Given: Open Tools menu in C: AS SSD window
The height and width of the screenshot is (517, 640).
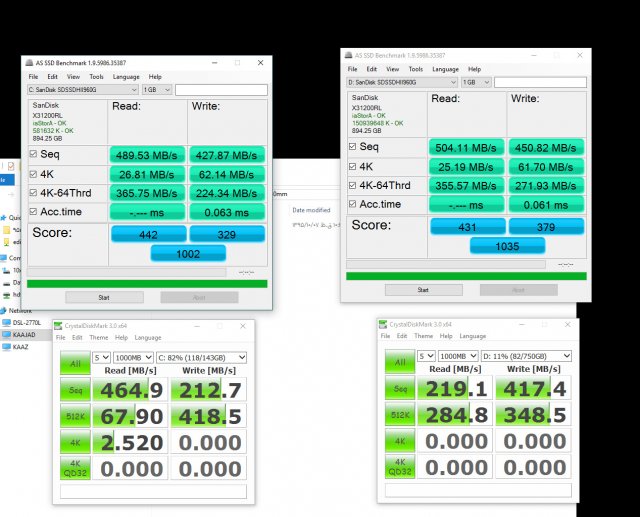Looking at the screenshot, I should click(96, 76).
